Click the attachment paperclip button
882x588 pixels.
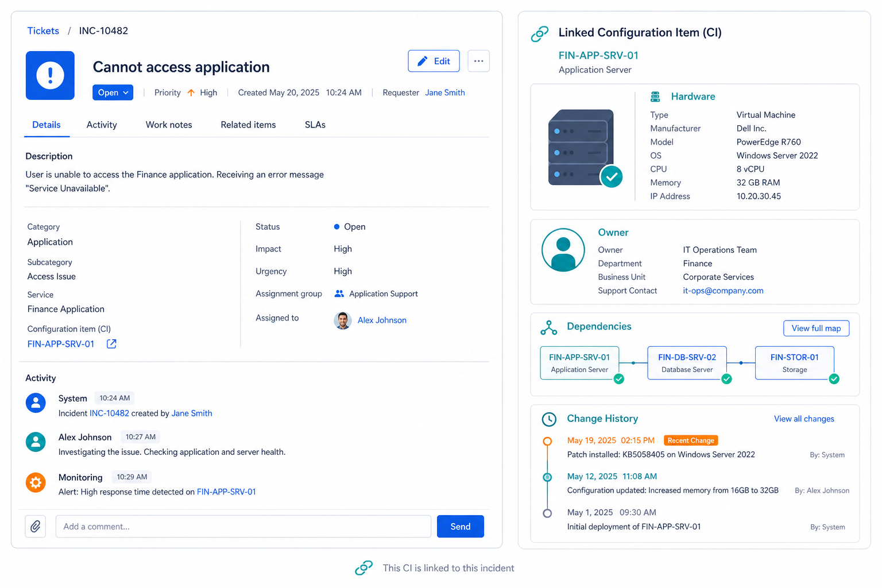[x=35, y=527]
